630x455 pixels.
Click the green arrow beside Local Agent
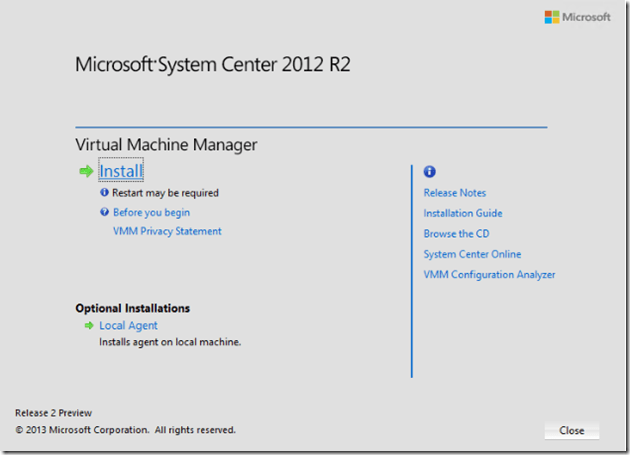pyautogui.click(x=89, y=325)
